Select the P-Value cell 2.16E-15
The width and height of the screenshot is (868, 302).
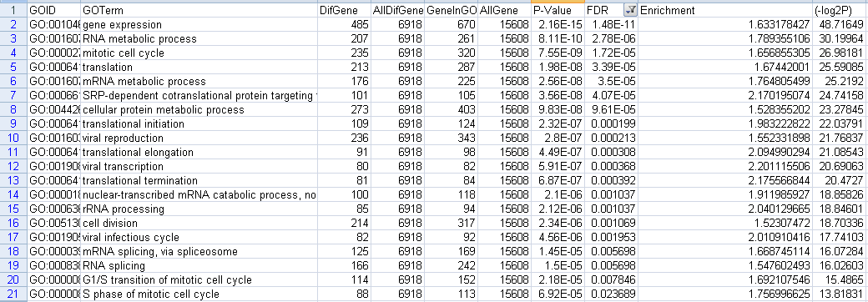pos(558,24)
